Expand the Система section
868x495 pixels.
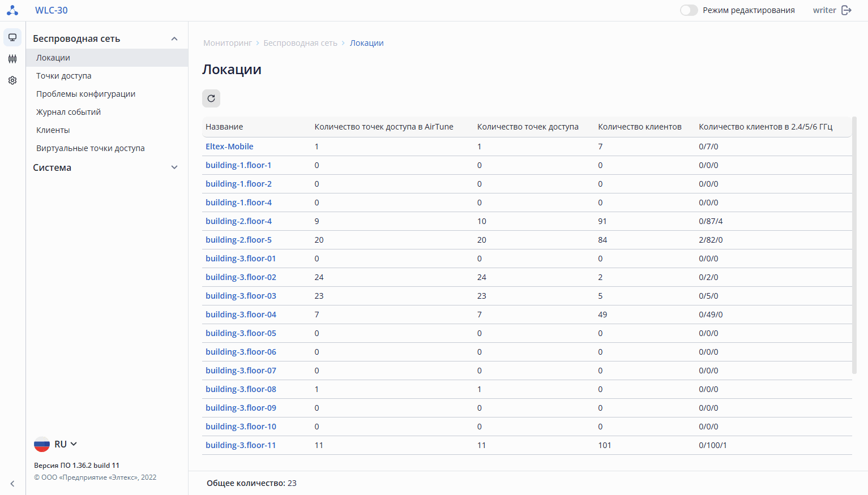coord(174,167)
